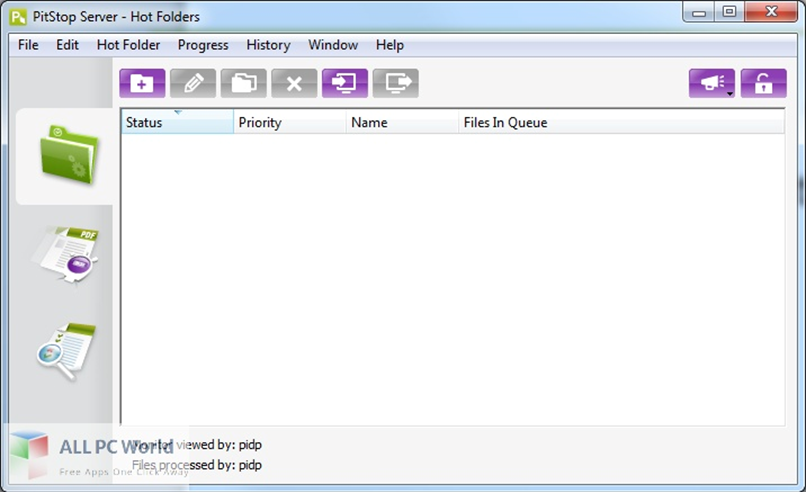Click the Edit hot folder pencil icon

pos(193,84)
